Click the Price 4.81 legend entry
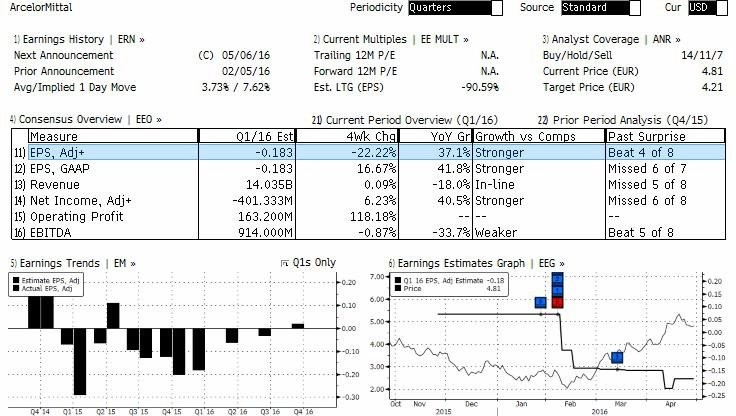The width and height of the screenshot is (736, 416). click(449, 288)
